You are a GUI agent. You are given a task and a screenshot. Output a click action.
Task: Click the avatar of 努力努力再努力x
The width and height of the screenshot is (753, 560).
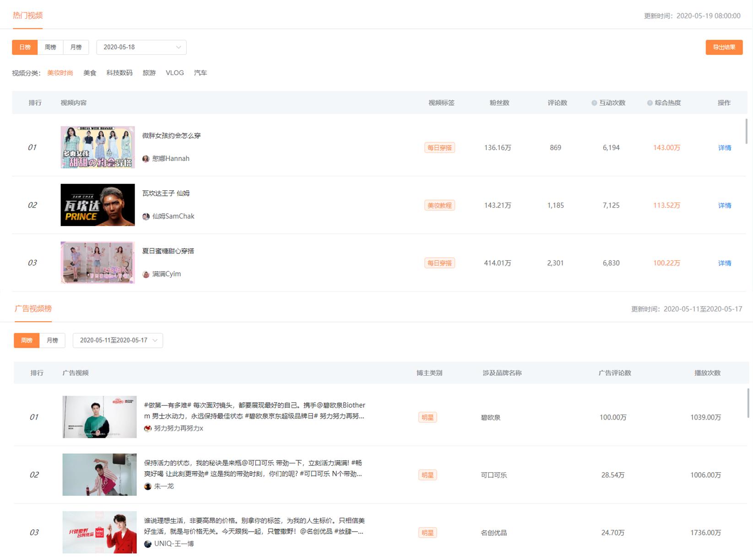click(x=147, y=429)
